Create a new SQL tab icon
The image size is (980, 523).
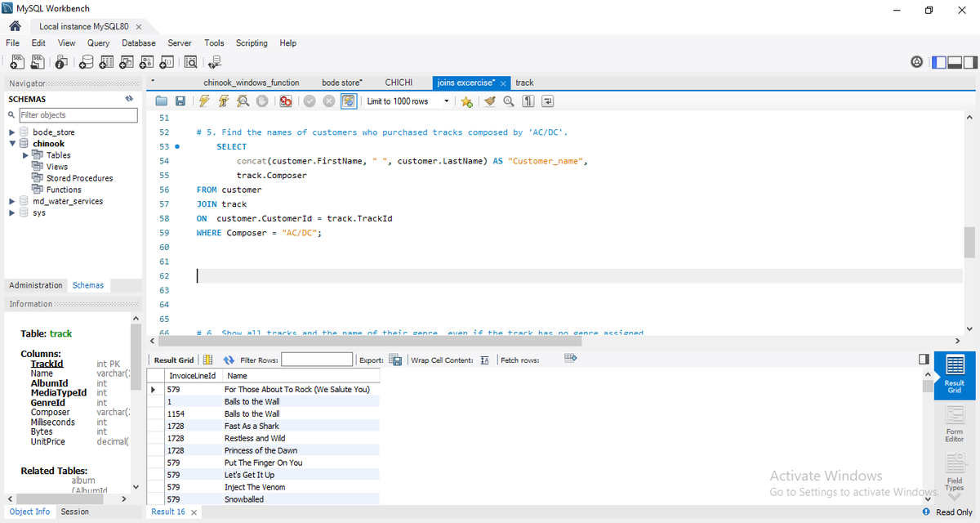[x=17, y=61]
